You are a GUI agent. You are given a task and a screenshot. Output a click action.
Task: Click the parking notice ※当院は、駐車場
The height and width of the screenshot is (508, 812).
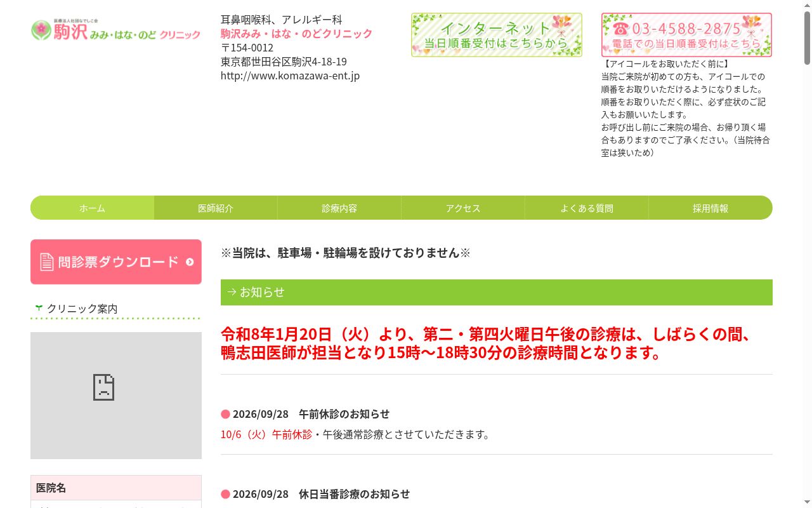(x=346, y=253)
